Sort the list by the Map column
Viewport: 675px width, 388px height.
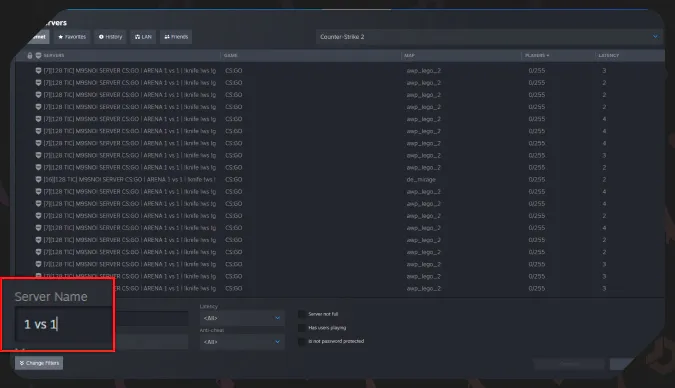click(x=409, y=56)
